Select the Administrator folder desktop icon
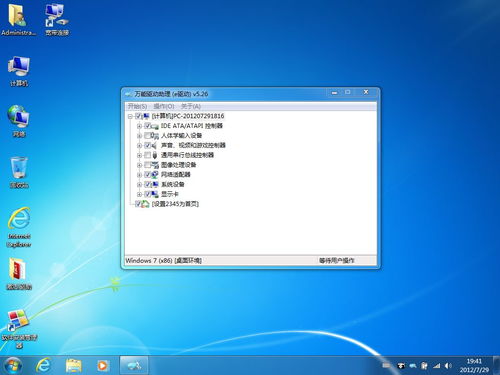Image resolution: width=500 pixels, height=375 pixels. pos(18,20)
